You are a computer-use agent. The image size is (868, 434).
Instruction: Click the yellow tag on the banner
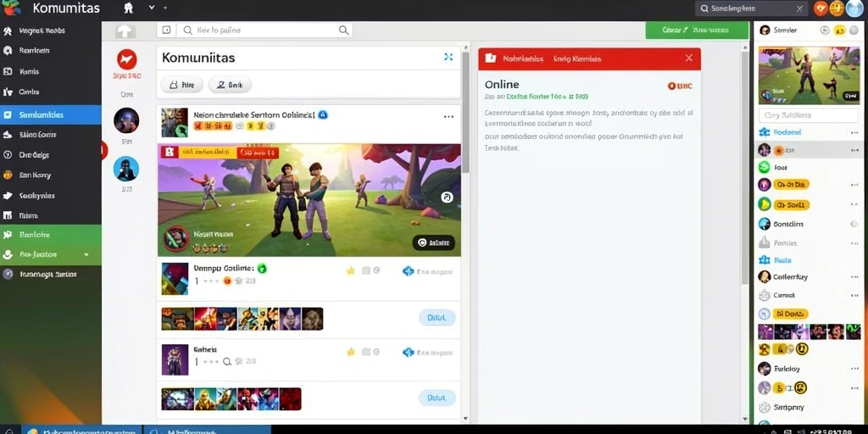pyautogui.click(x=208, y=153)
